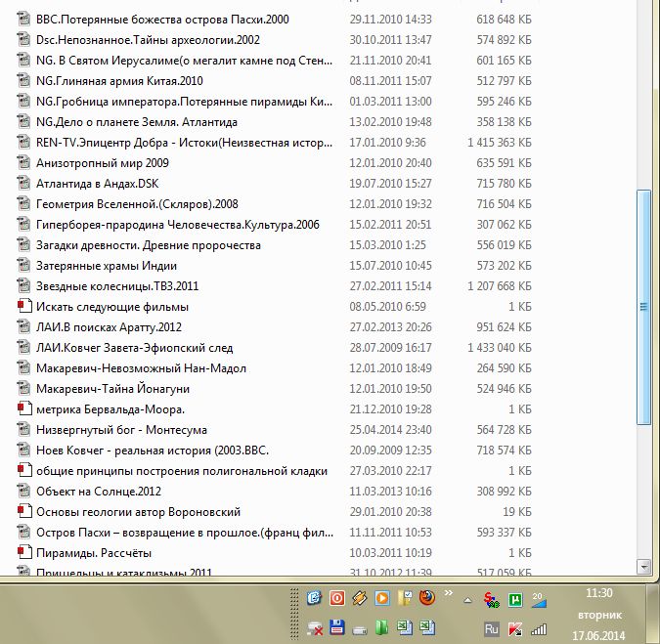Expand hidden tray icons with the up arrow

pos(467,599)
